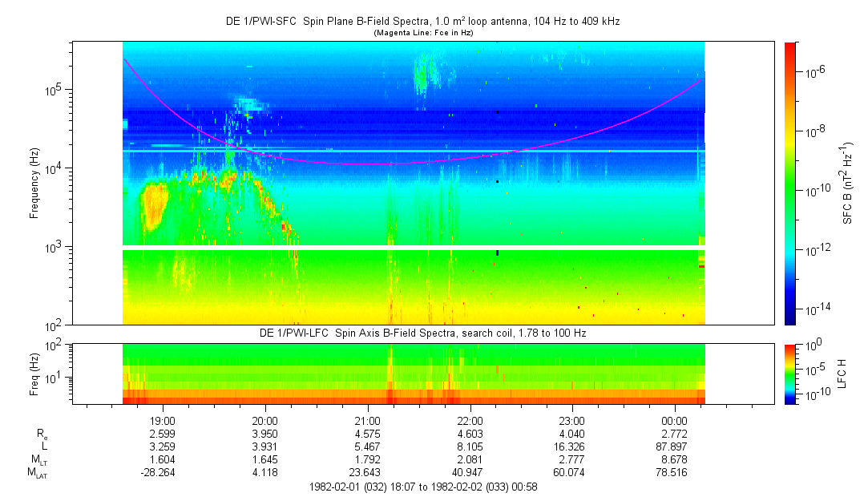The image size is (868, 497).
Task: Click the SFC B (nT² Hz⁻¹) colorbar label
Action: pos(848,183)
